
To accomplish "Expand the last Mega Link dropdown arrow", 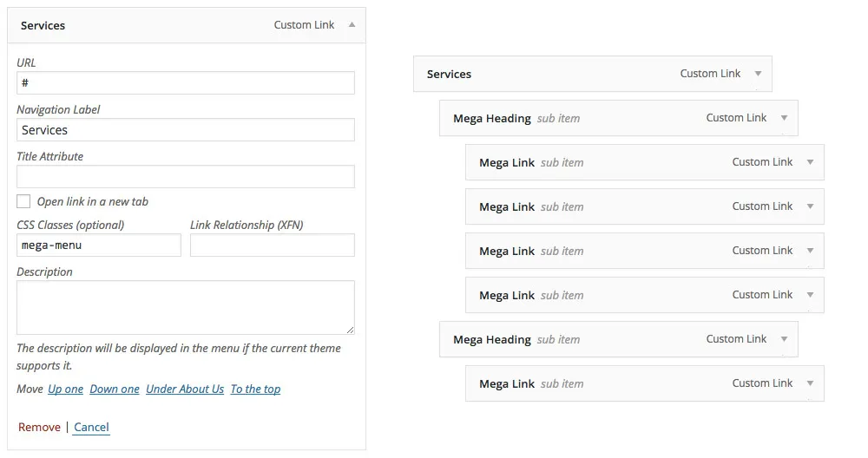I will point(810,383).
